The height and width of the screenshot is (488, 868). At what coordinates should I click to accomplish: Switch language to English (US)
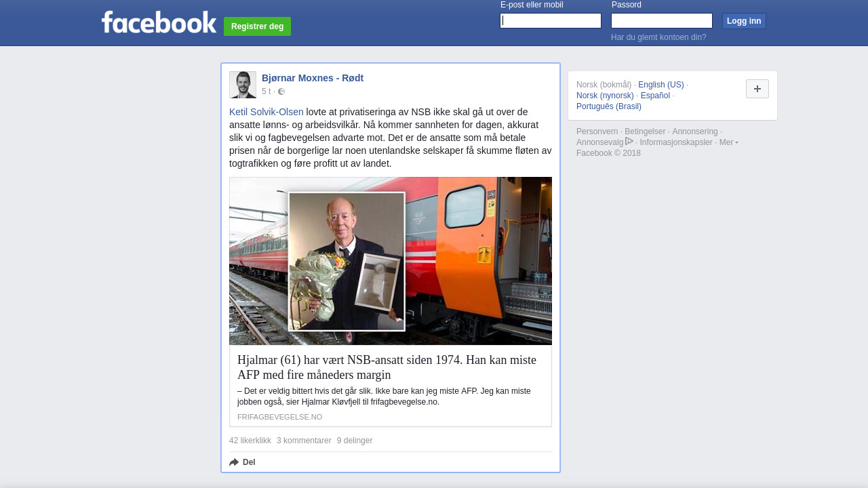click(661, 85)
